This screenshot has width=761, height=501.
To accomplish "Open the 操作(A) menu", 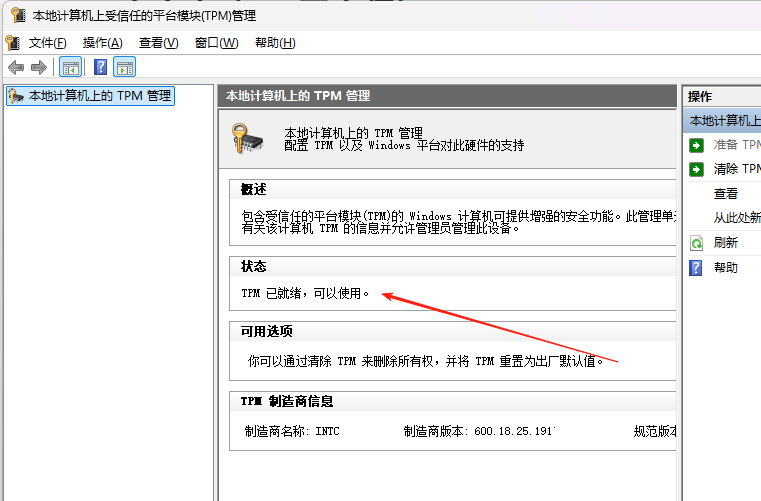I will click(102, 42).
